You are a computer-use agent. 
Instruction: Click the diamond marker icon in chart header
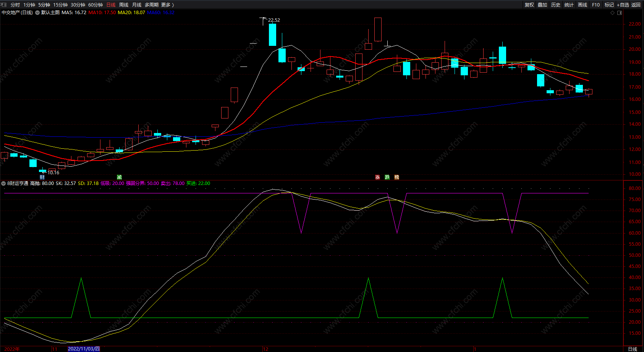click(x=613, y=13)
